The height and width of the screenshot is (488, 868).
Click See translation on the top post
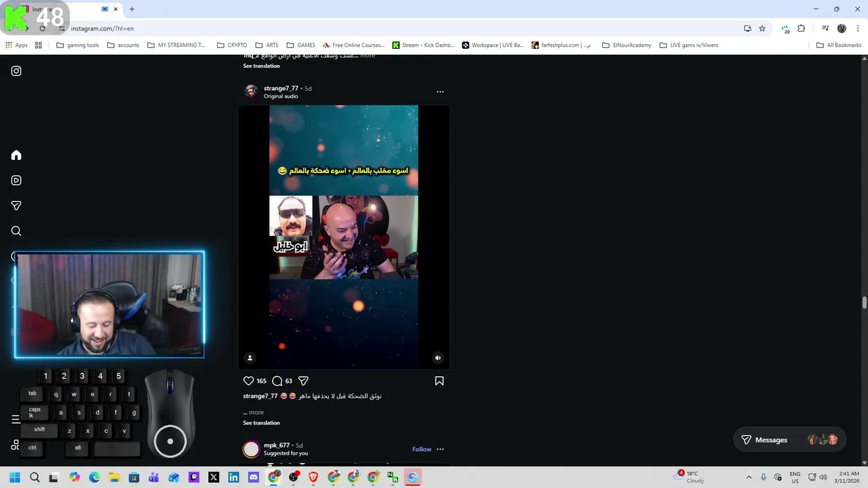[x=261, y=66]
